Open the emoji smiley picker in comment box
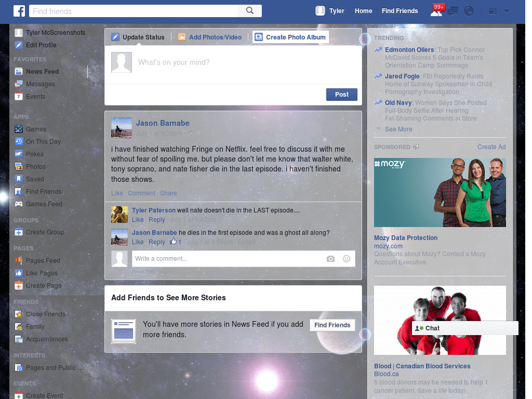 346,259
